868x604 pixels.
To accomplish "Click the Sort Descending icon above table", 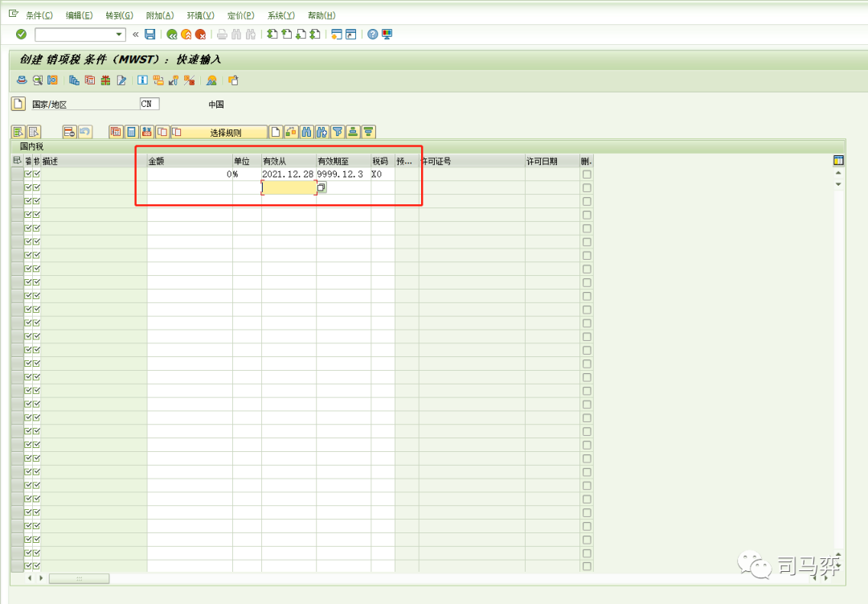I will [368, 132].
